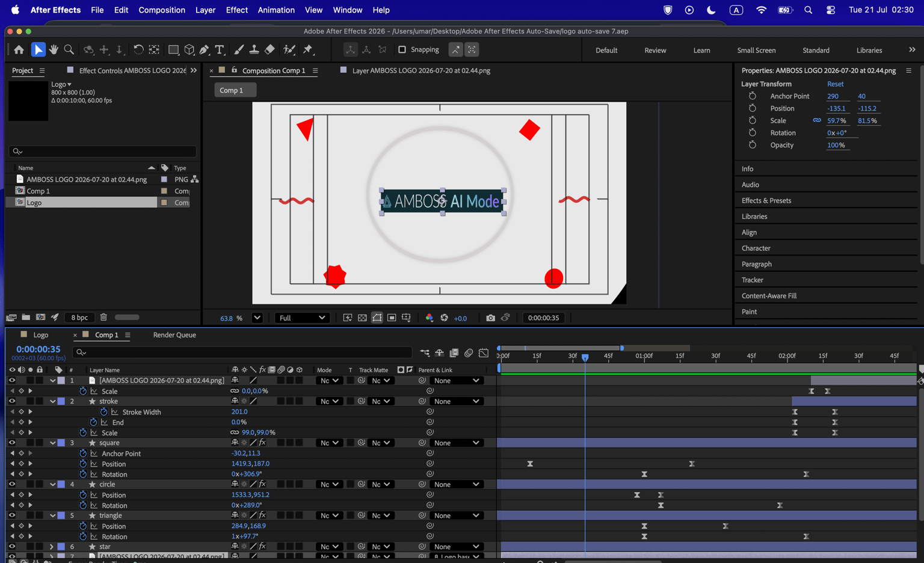Hide the square layer with its eye icon

(11, 443)
